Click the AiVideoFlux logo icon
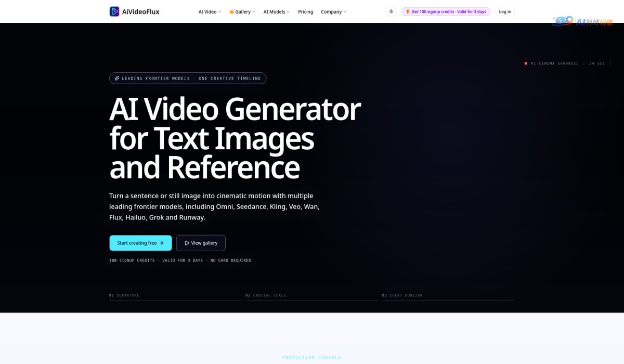Image resolution: width=624 pixels, height=364 pixels. coord(114,11)
